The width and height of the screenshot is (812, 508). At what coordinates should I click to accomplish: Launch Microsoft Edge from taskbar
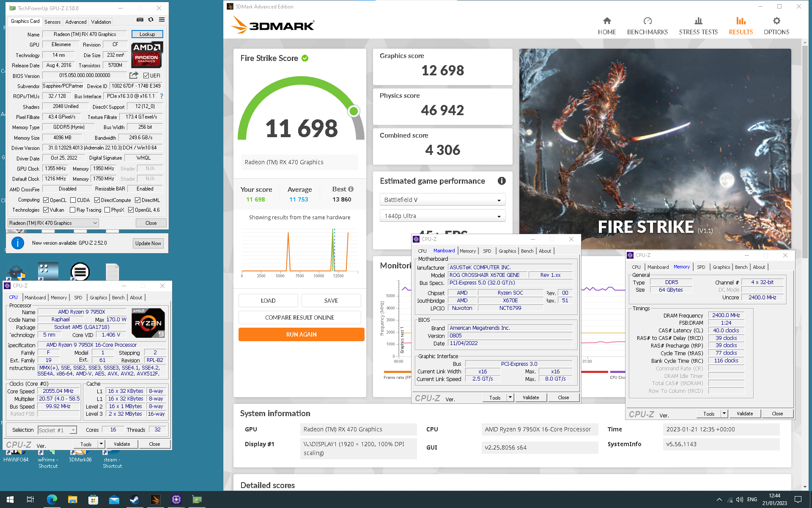52,500
